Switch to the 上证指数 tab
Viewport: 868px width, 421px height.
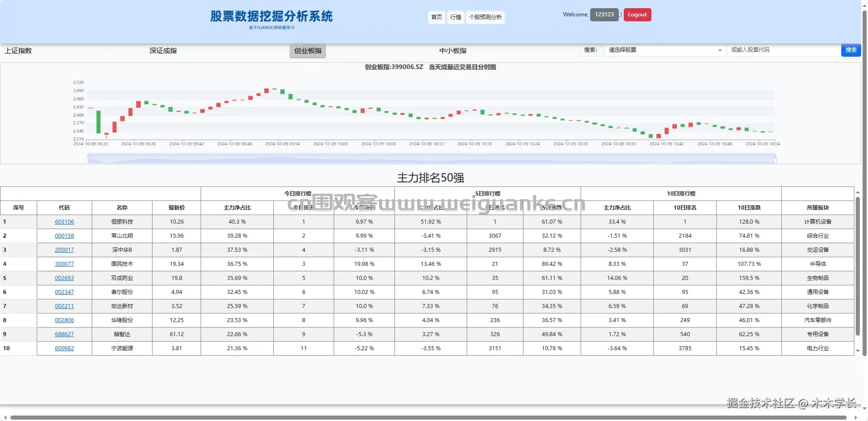[19, 51]
